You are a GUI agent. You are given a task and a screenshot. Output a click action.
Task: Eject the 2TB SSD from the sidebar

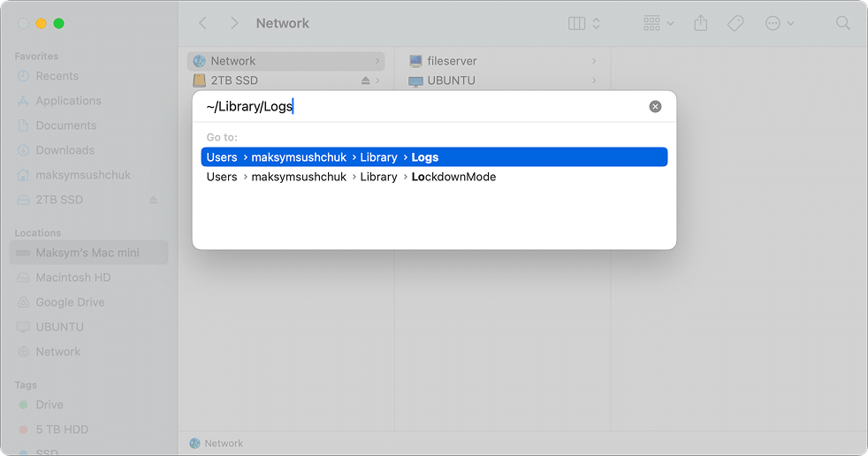(x=153, y=200)
